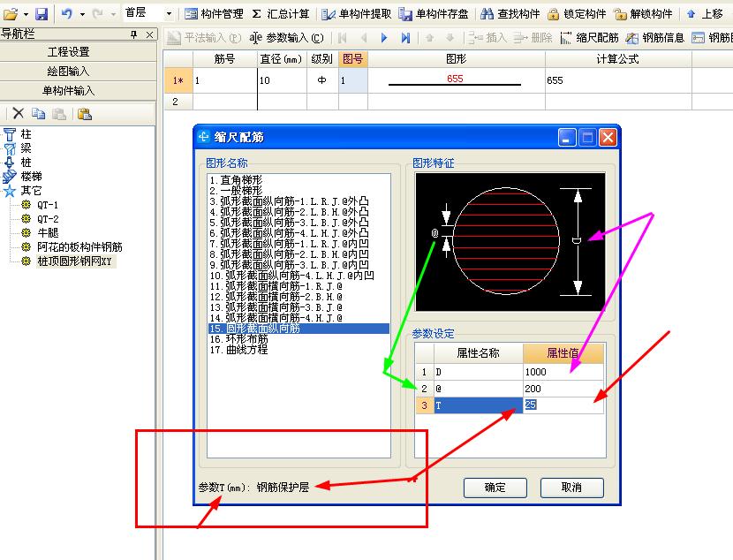Click the redo arrow icon
This screenshot has width=733, height=560.
tap(98, 14)
